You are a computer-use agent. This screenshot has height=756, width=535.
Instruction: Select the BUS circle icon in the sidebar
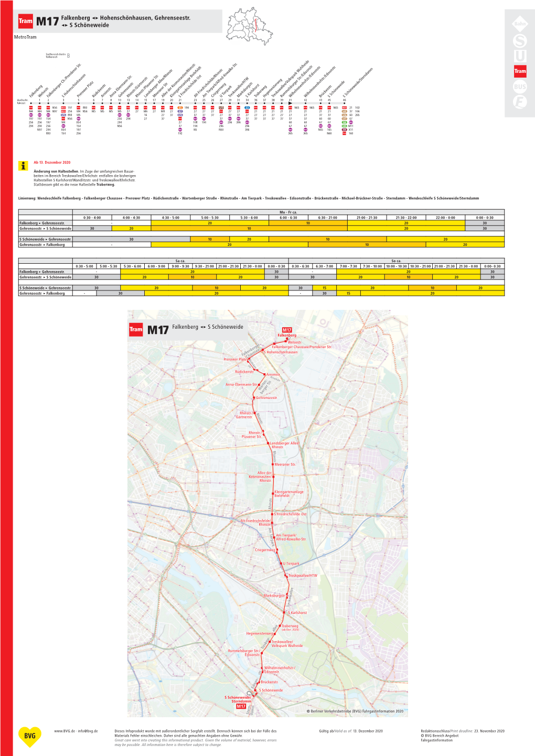[x=520, y=87]
